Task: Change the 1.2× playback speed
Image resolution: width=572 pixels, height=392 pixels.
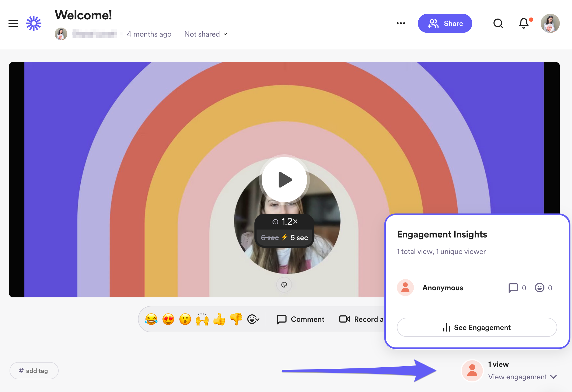Action: pos(285,222)
